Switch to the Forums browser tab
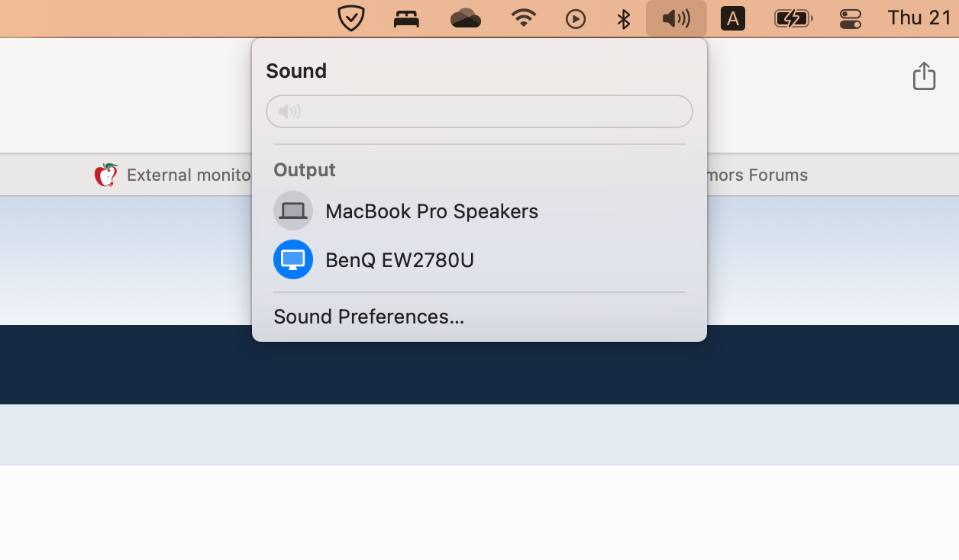Viewport: 959px width, 560px height. [x=757, y=175]
